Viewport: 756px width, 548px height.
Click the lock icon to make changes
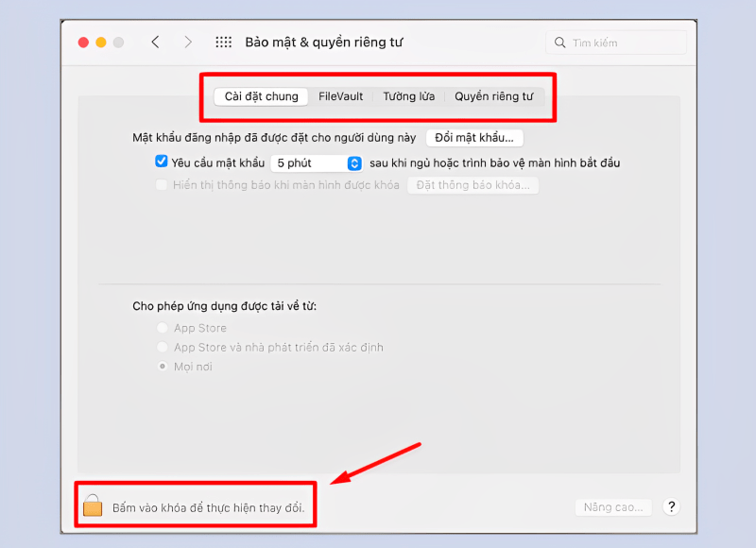tap(93, 505)
